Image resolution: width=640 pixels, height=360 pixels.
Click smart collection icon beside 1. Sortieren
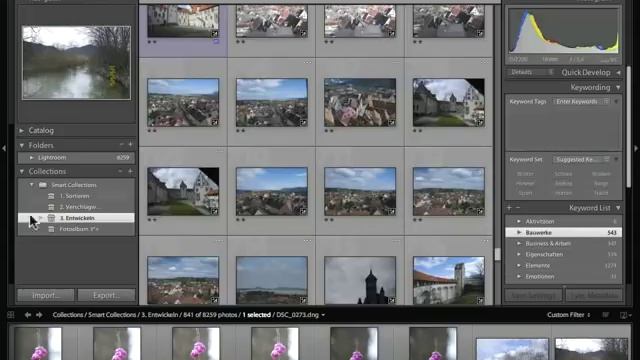pyautogui.click(x=51, y=196)
